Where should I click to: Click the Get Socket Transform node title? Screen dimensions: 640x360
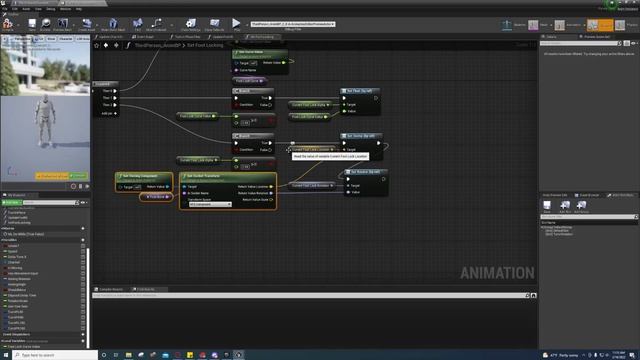pyautogui.click(x=203, y=176)
